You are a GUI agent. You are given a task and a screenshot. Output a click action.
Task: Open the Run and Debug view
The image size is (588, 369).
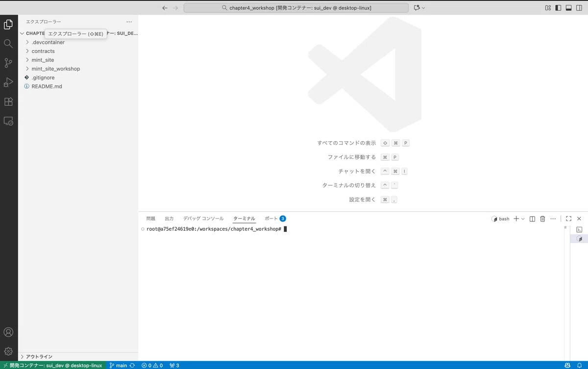8,82
